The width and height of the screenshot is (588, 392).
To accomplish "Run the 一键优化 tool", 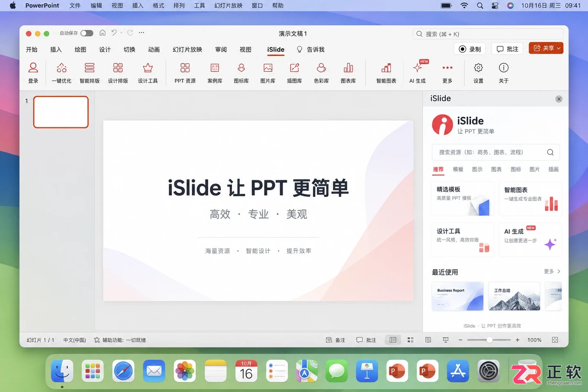I will (62, 72).
